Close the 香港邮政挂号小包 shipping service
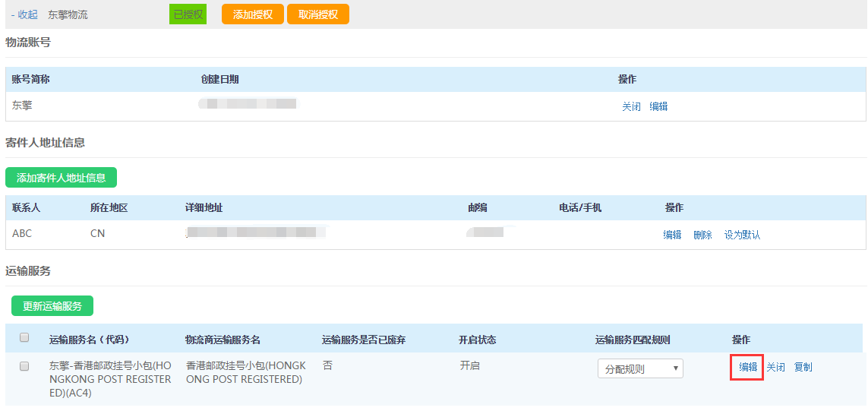Viewport: 868px width, 414px height. [775, 368]
